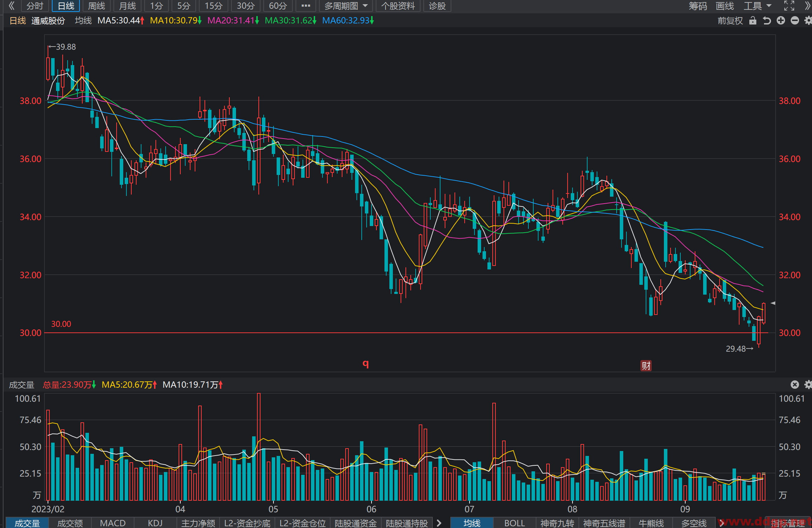Viewport: 812px width, 528px height.
Task: Open 个股资料 stock info
Action: click(398, 6)
